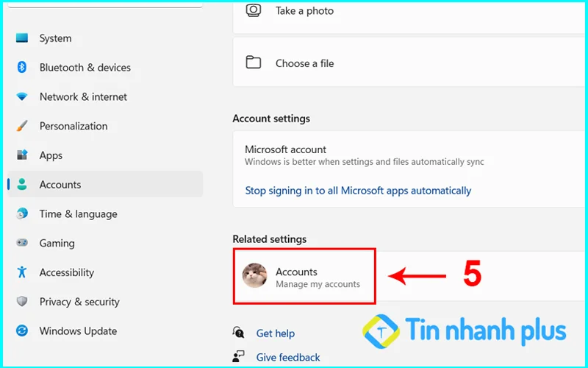Screen dimensions: 588x368
Task: Click the Choose a file row
Action: pos(409,62)
